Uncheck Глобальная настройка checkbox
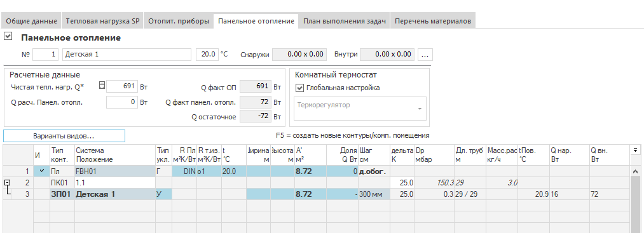Viewport: 644px width, 233px height. tap(300, 88)
